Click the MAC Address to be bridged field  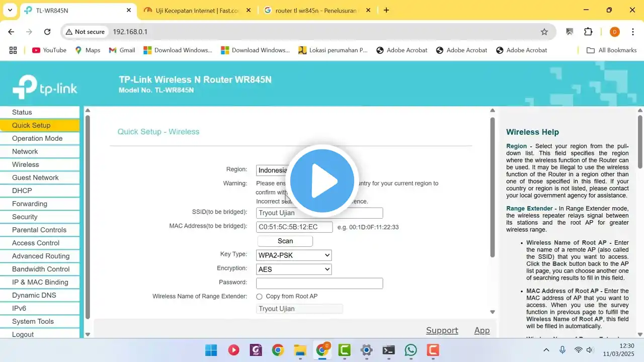294,227
